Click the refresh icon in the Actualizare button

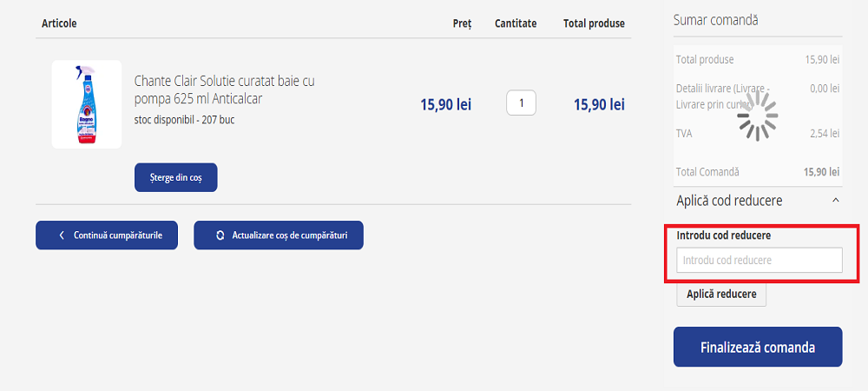coord(220,235)
